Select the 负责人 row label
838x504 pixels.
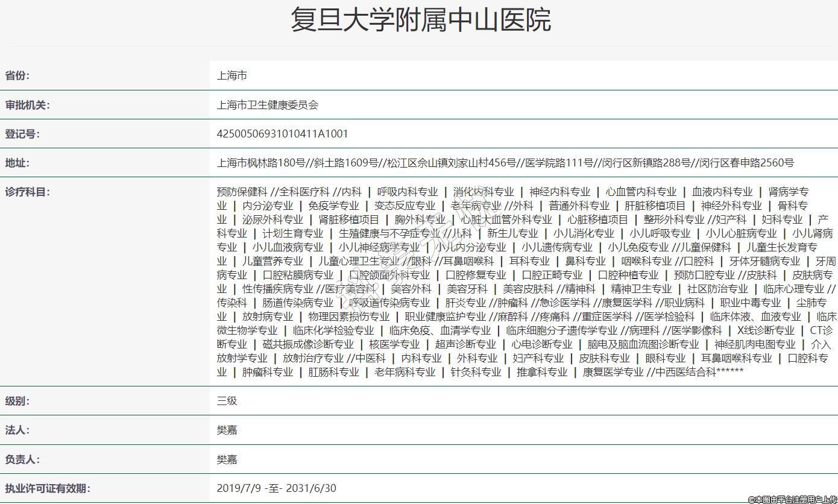coord(22,459)
